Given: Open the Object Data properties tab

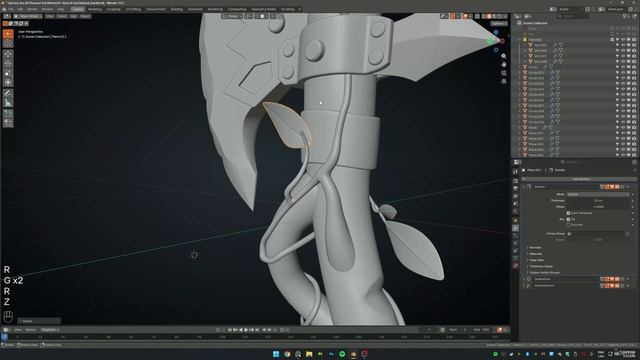Looking at the screenshot, I should [516, 258].
